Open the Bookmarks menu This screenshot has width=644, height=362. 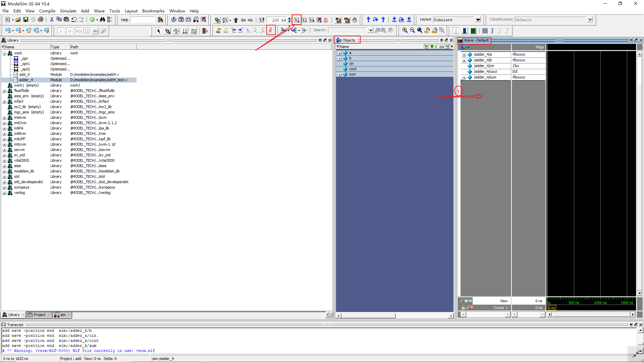(x=153, y=11)
